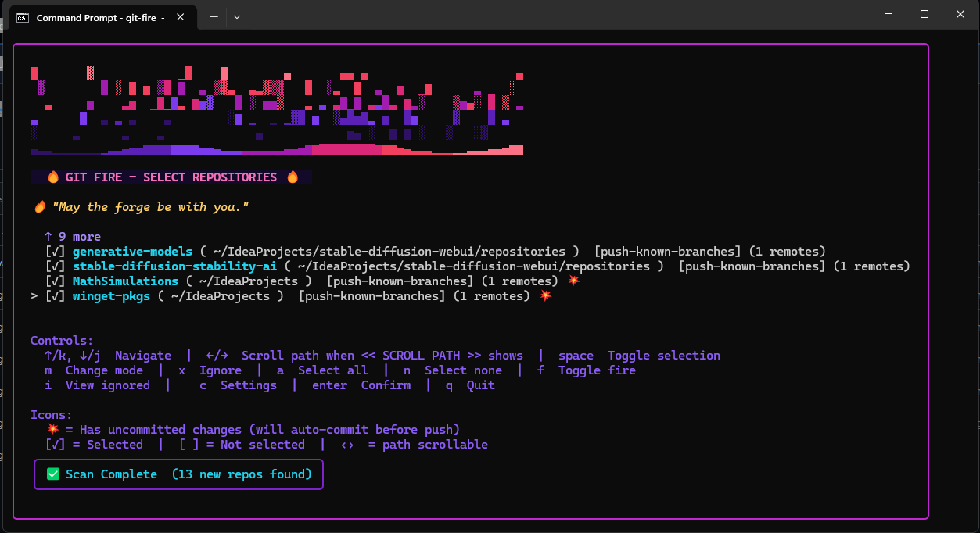Click the explosion icon next to MathSimulations

[x=574, y=280]
